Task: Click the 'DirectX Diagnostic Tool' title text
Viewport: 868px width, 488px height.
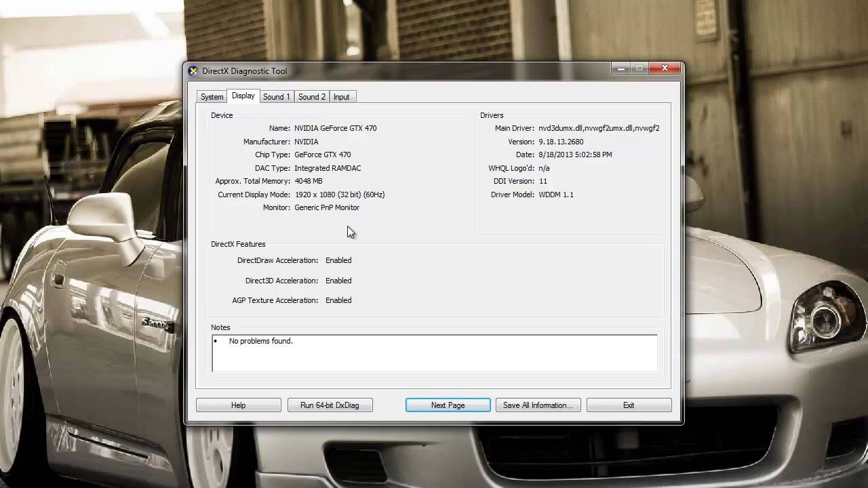Action: (x=244, y=71)
